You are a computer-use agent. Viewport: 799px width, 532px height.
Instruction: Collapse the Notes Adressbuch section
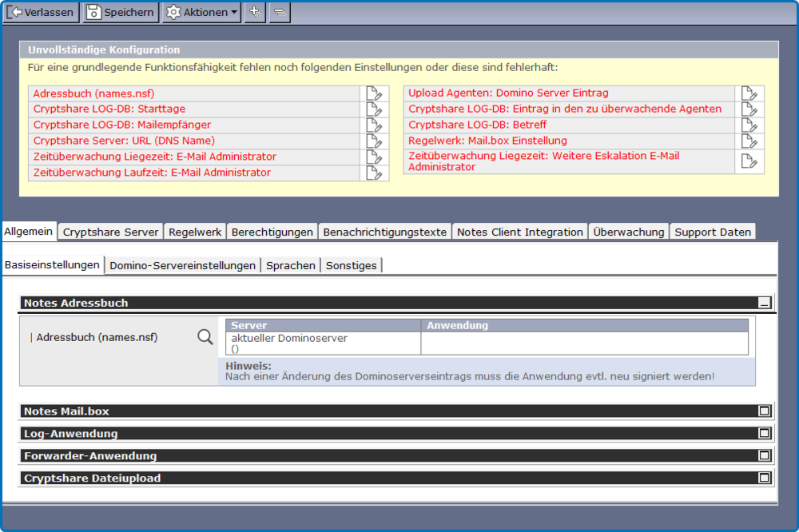point(764,303)
